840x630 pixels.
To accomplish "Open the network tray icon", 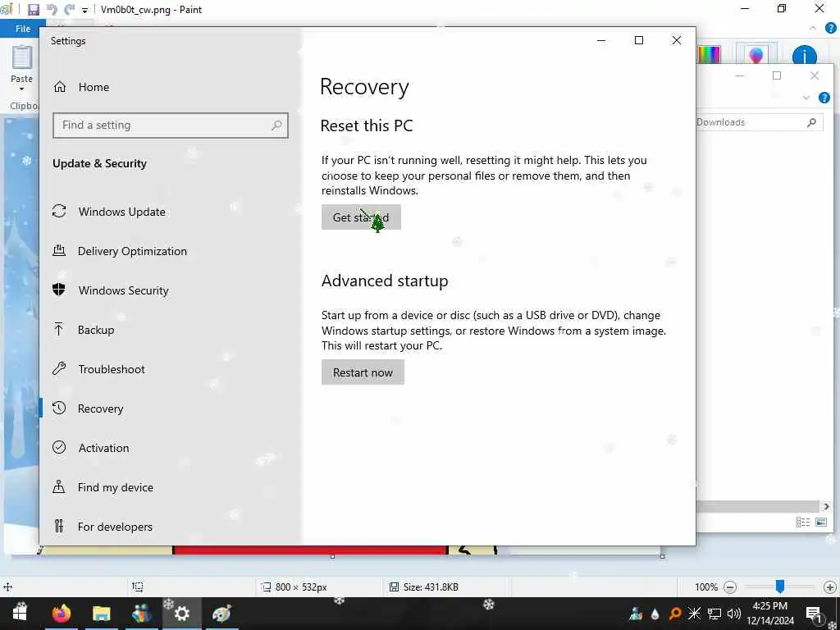I will coord(714,614).
